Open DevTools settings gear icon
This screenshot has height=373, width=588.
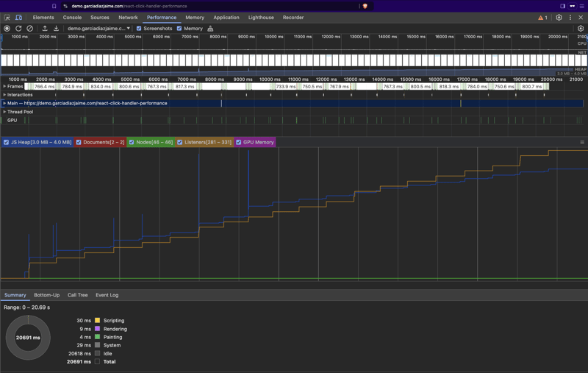pos(559,18)
